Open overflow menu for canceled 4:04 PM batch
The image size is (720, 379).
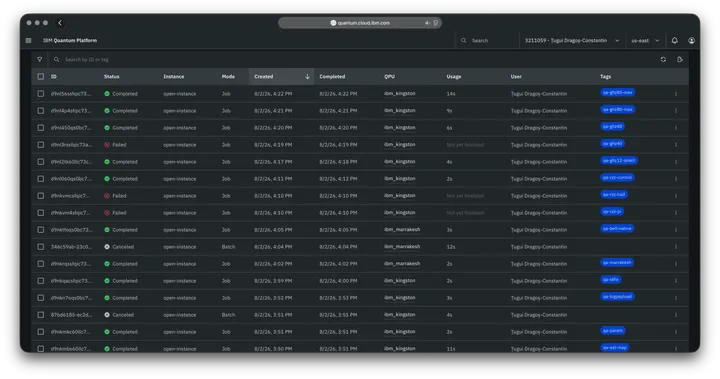(676, 247)
